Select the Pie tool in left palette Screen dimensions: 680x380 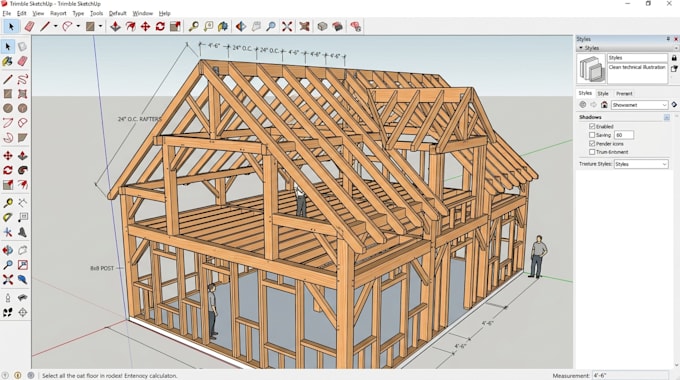[x=22, y=123]
